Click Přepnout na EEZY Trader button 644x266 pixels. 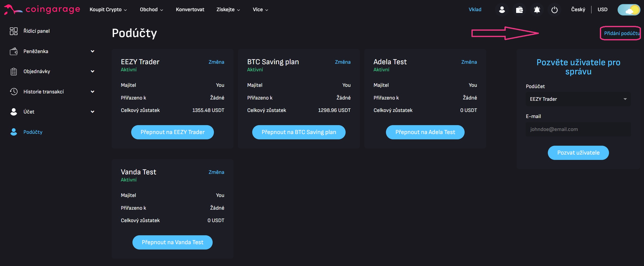coord(173,132)
